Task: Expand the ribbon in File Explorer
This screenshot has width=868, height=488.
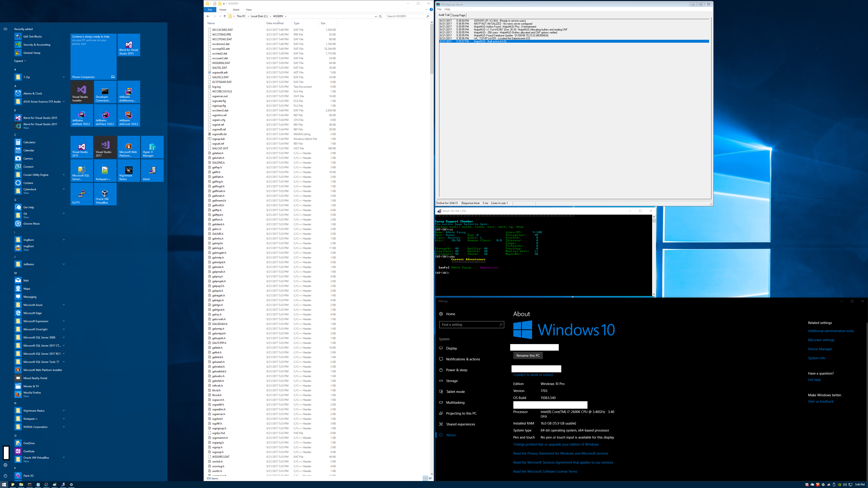Action: click(426, 9)
